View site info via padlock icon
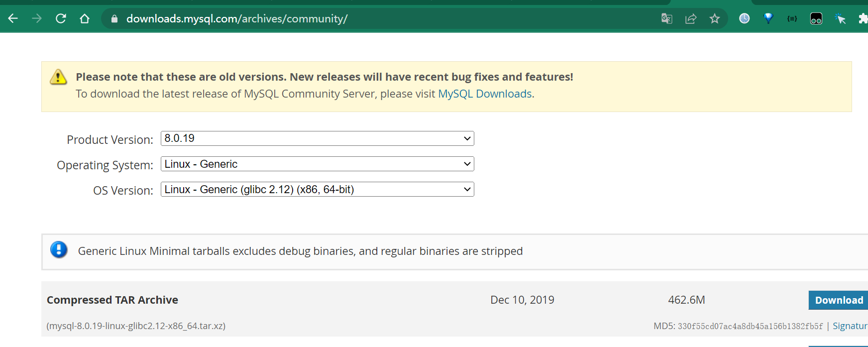 coord(114,19)
